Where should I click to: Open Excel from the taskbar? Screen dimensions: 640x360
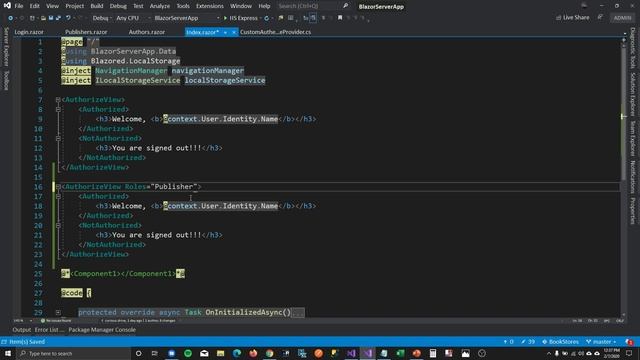(x=400, y=353)
